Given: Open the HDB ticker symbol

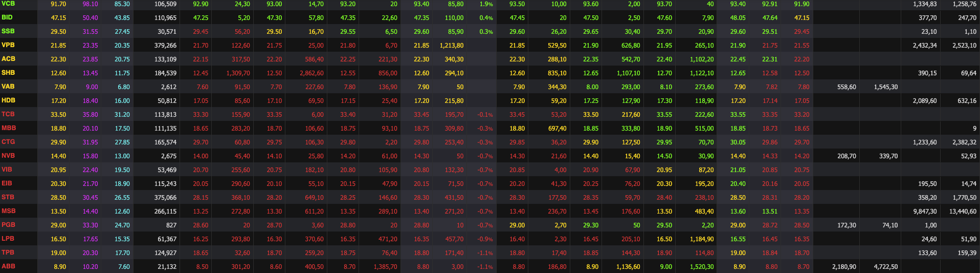Looking at the screenshot, I should [x=8, y=100].
